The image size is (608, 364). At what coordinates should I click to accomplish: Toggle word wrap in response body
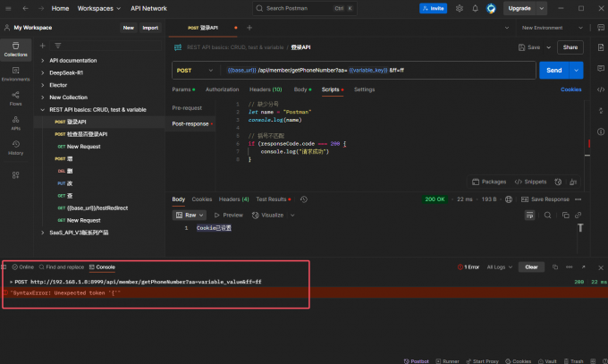[x=529, y=215]
